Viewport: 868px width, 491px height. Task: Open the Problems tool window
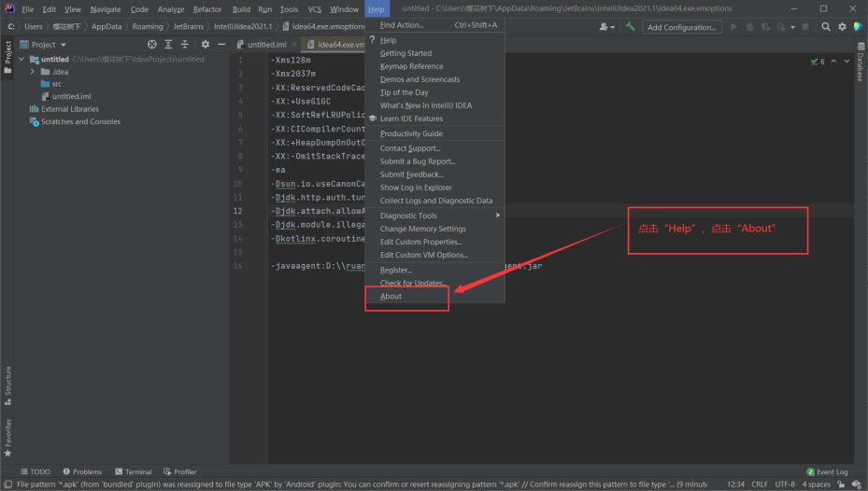pos(82,471)
